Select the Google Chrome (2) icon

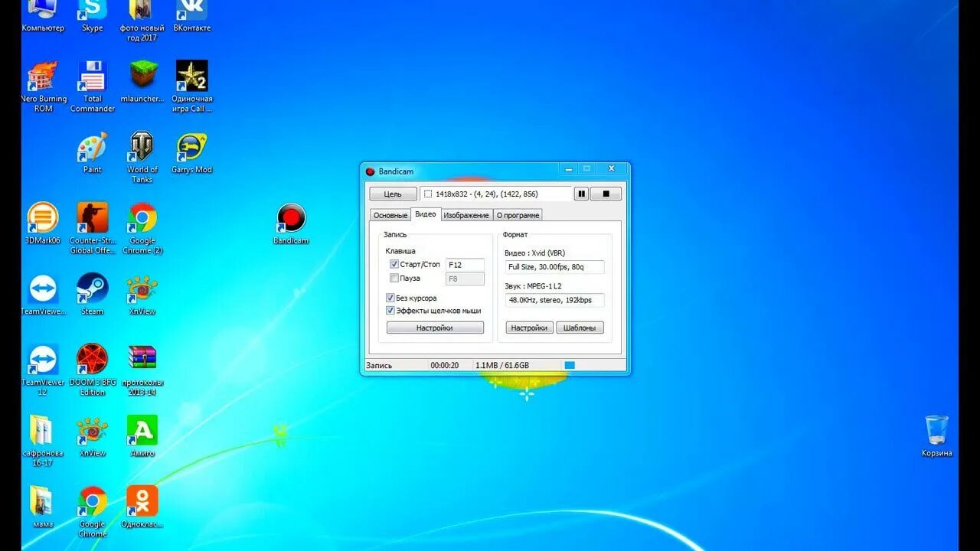click(x=142, y=229)
